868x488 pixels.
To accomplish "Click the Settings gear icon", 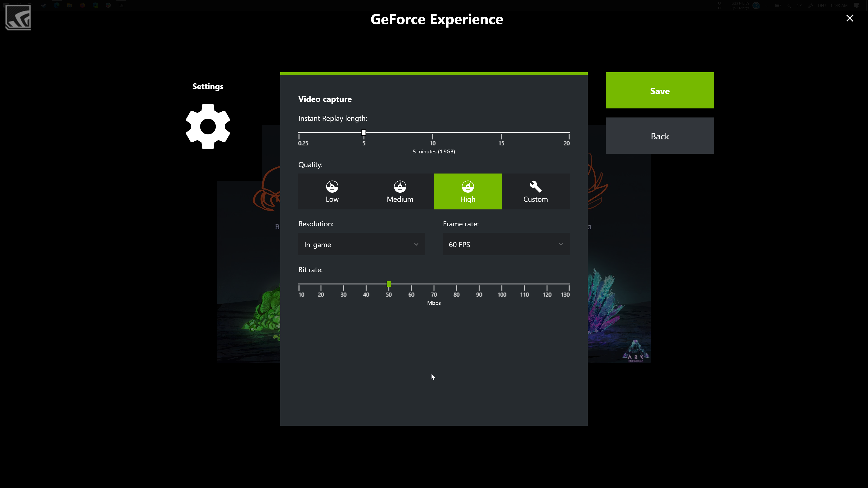I will pos(208,126).
